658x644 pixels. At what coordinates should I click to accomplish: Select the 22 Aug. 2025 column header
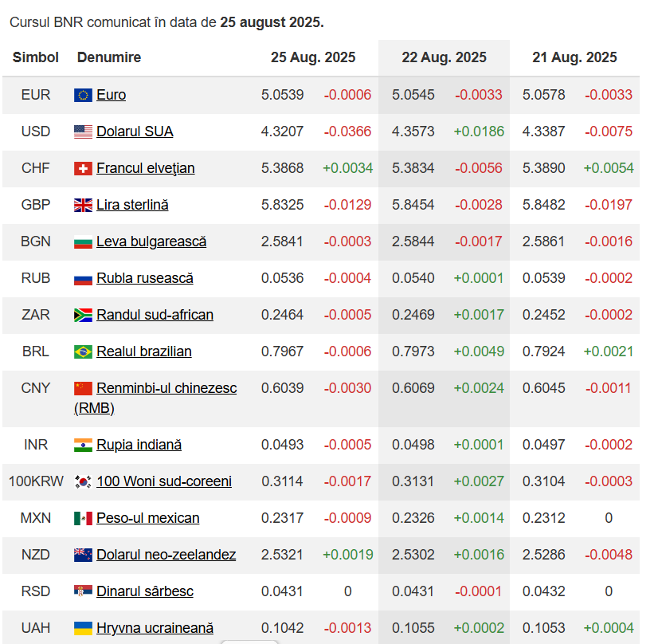444,57
